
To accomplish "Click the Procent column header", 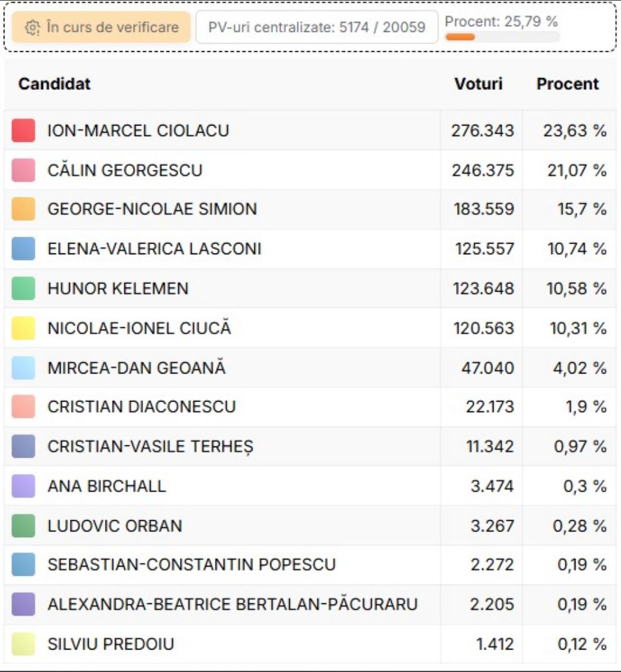I will 567,84.
